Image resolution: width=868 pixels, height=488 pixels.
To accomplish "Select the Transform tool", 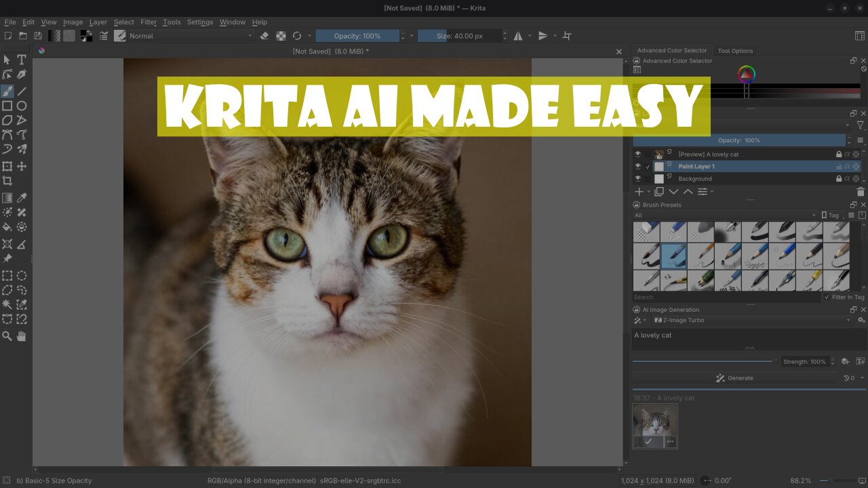I will pyautogui.click(x=7, y=166).
